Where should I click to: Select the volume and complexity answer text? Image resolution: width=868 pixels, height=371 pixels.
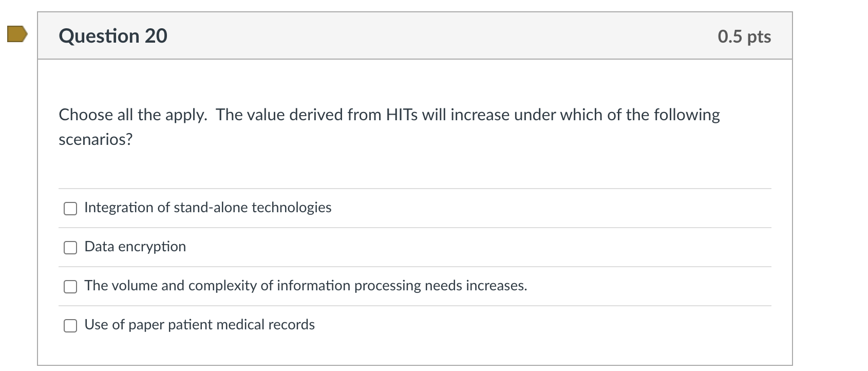click(306, 286)
